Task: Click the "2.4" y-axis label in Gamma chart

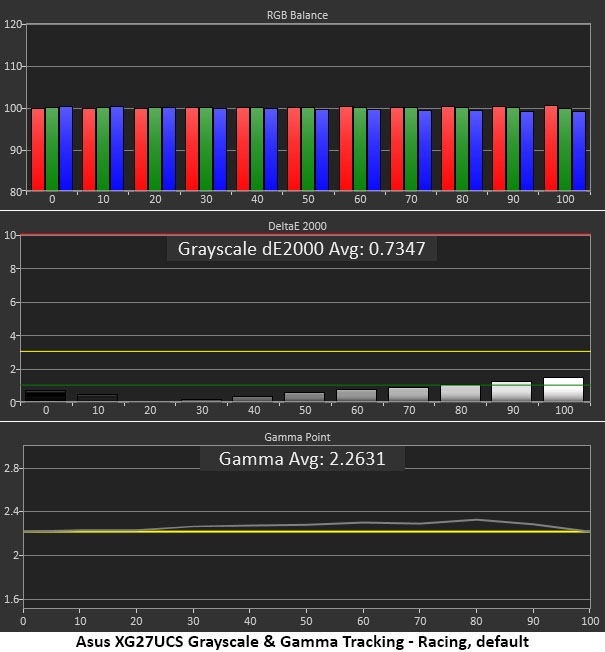Action: coord(11,511)
